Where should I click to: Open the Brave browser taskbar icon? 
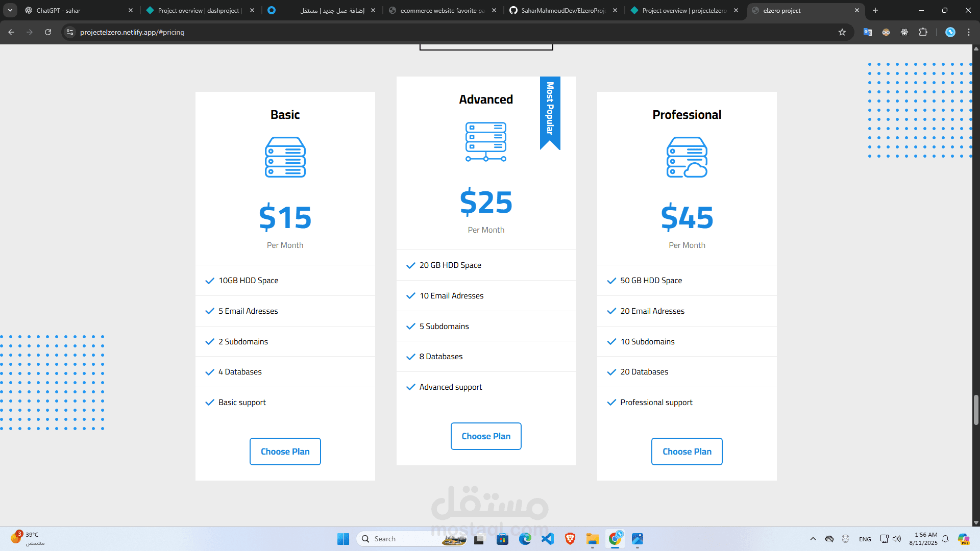570,539
